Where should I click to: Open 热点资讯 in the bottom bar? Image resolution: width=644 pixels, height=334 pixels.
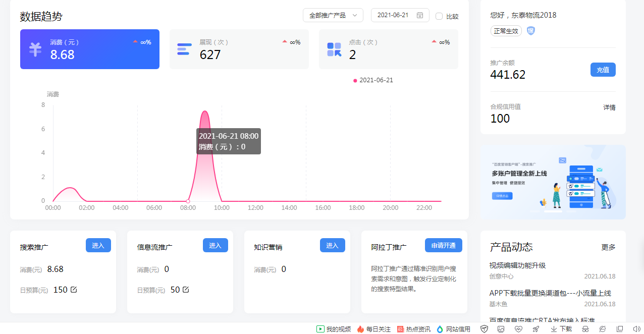click(x=414, y=329)
